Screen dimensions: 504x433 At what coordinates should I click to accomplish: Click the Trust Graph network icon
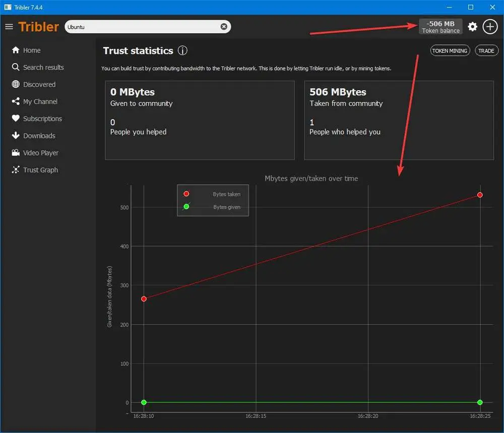16,170
